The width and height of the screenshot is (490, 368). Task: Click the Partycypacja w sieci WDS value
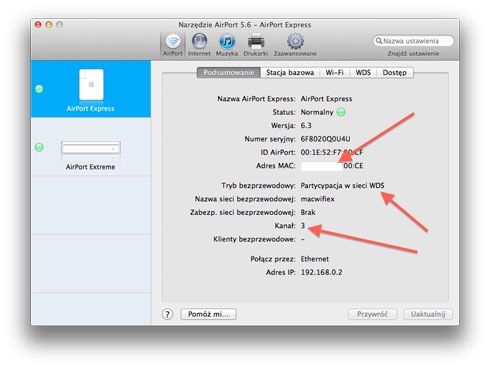342,185
